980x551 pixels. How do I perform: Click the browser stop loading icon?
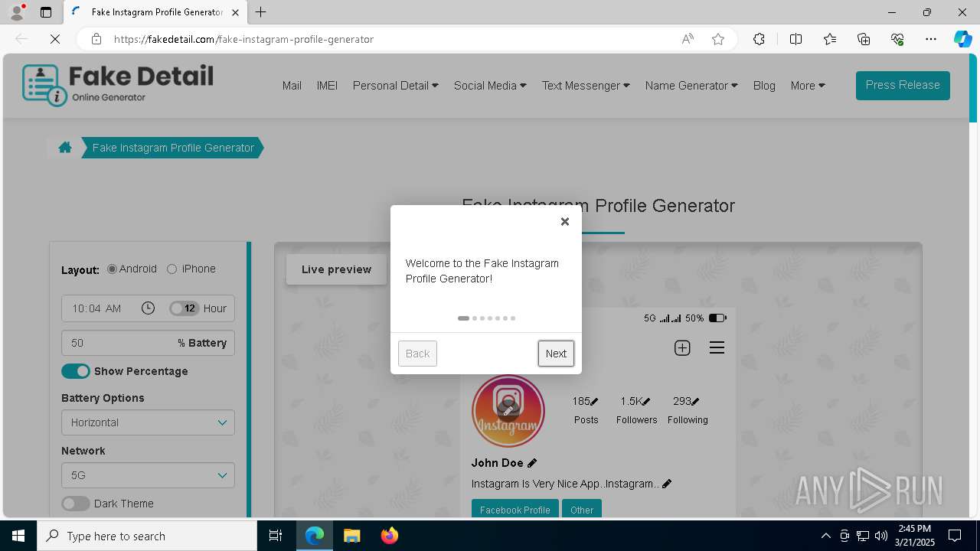tap(55, 39)
